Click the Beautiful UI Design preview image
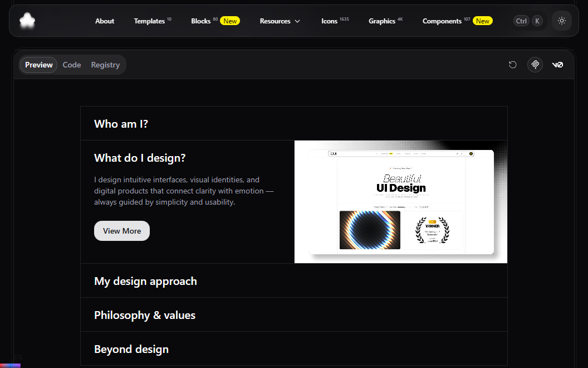 pyautogui.click(x=400, y=202)
